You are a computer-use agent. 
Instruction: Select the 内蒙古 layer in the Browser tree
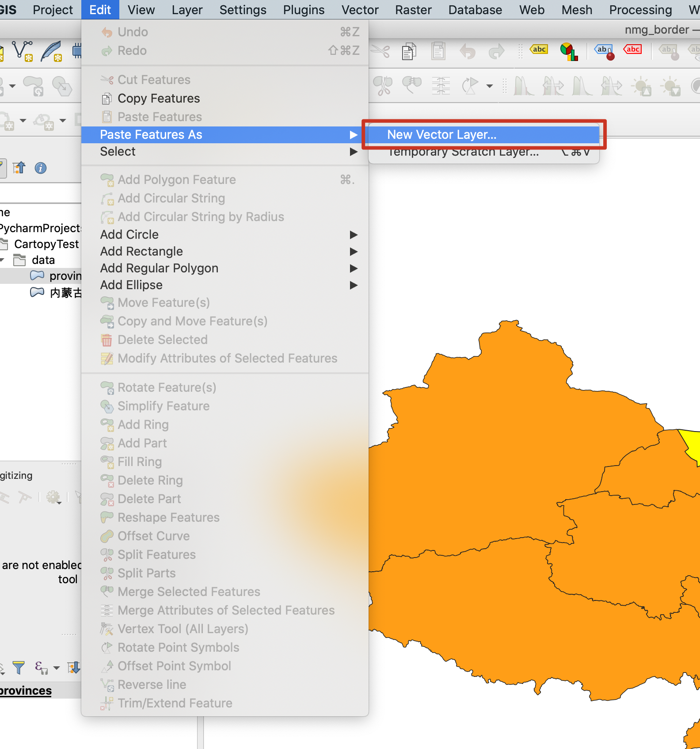coord(65,293)
